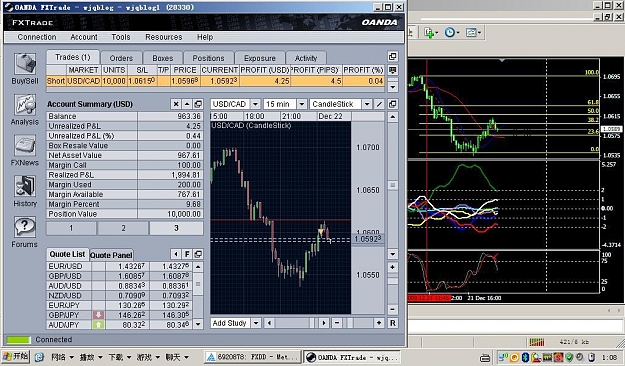Switch to the Quote Panel tab
625x366 pixels.
point(111,255)
